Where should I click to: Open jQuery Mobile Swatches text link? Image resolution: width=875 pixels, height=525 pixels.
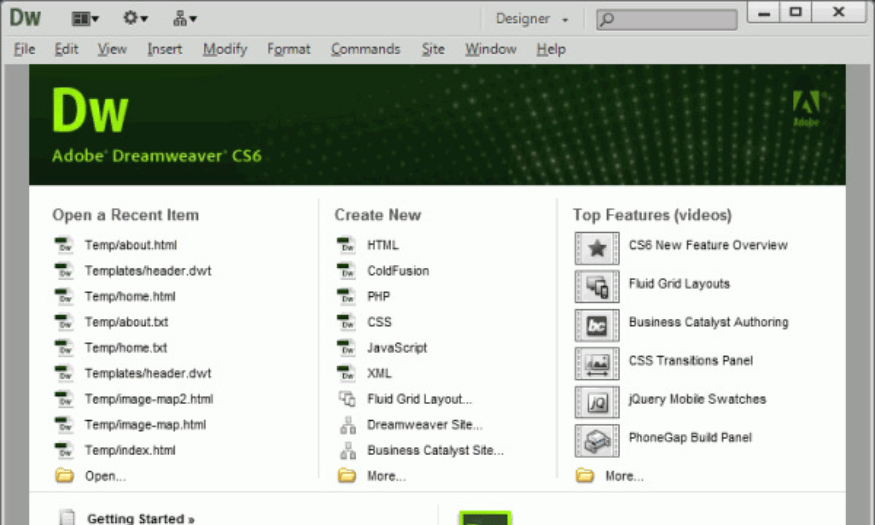(x=698, y=399)
